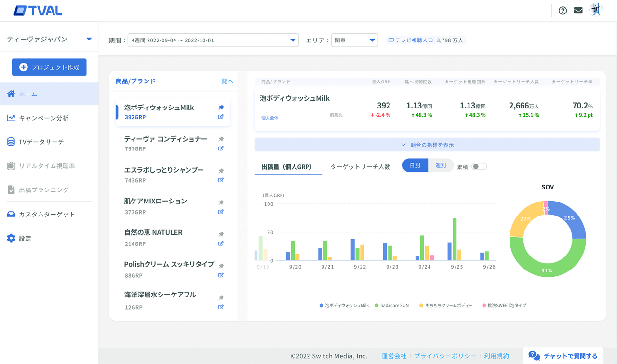
Task: Switch the chart to 週別 view
Action: [441, 165]
